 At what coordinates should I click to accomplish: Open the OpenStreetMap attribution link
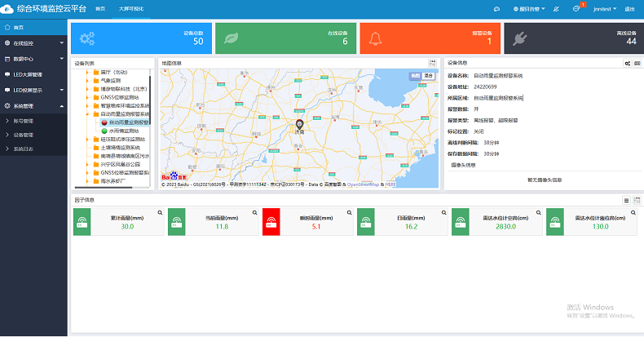[363, 184]
